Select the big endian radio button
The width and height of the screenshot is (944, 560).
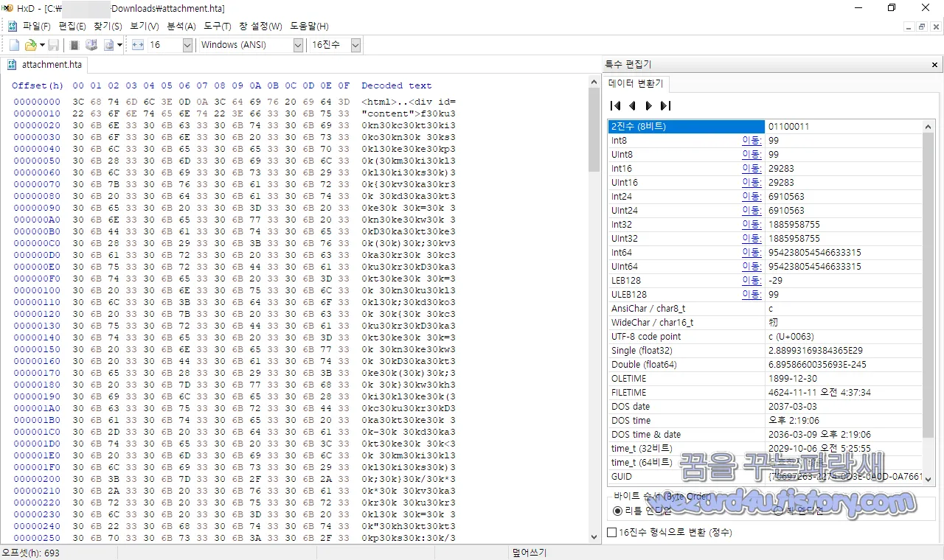click(x=779, y=511)
